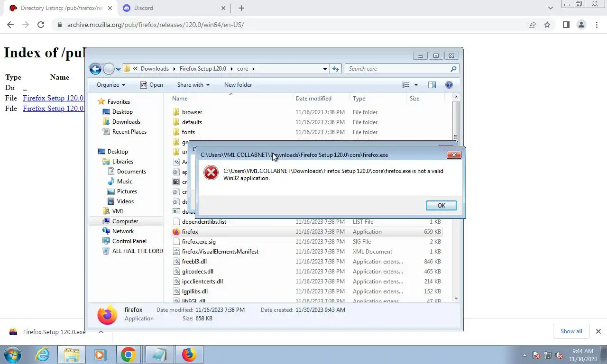The width and height of the screenshot is (607, 364).
Task: Open the Windows Start menu
Action: pos(13,355)
